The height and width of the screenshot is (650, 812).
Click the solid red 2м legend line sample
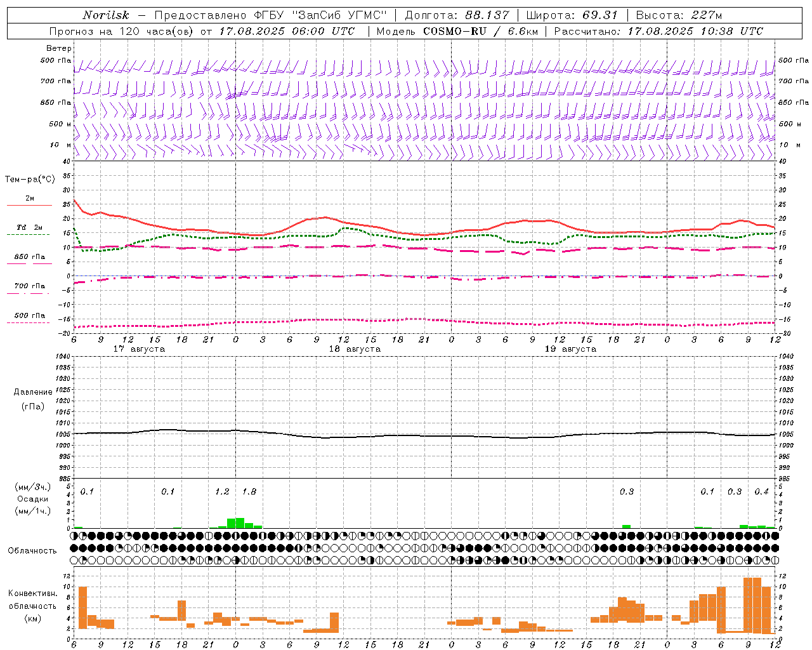(29, 205)
